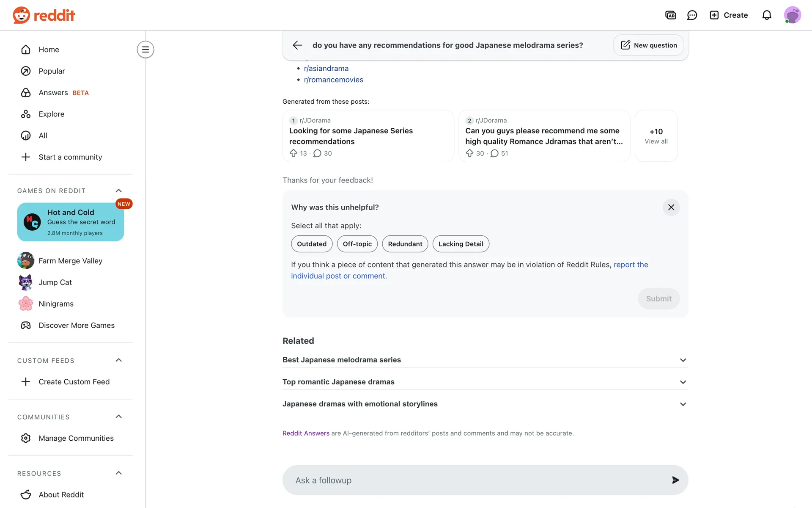Viewport: 812px width, 508px height.
Task: Click the Reddit logo icon
Action: 21,15
